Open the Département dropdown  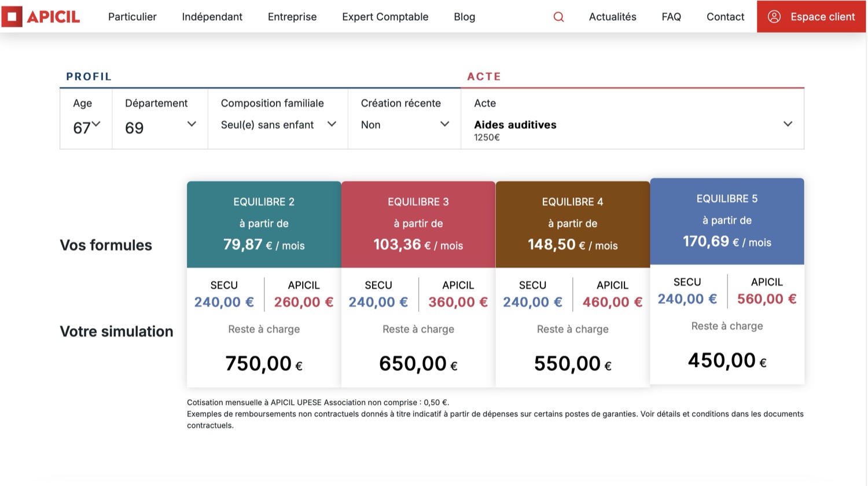tap(192, 124)
